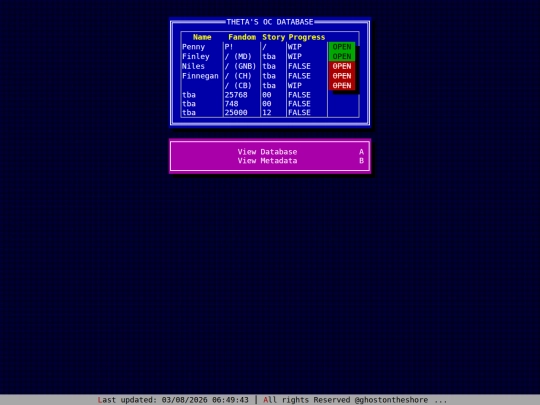Select the name cell 'Finley'
This screenshot has height=405, width=540.
click(196, 56)
